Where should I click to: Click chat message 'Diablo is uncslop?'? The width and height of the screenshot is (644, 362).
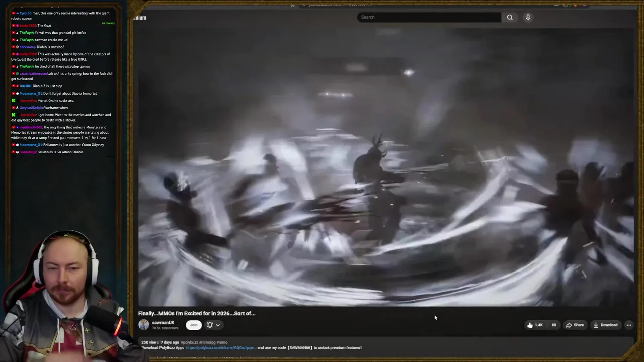tap(52, 47)
